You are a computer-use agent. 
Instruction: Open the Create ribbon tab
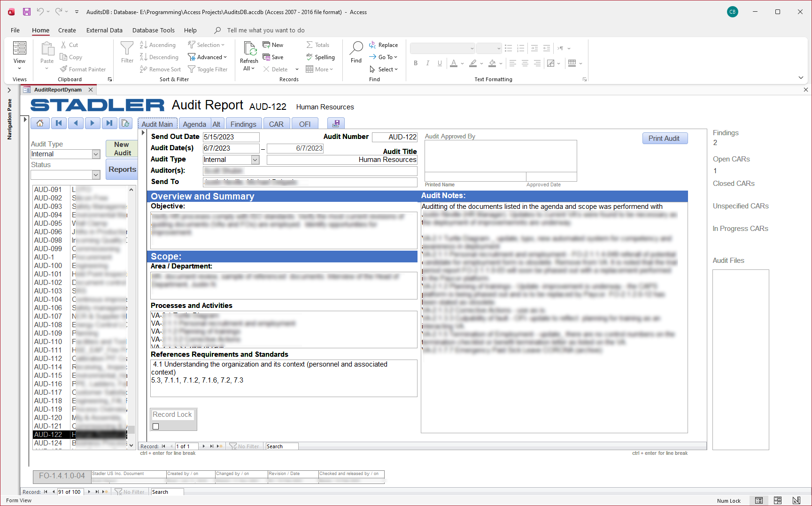coord(67,31)
